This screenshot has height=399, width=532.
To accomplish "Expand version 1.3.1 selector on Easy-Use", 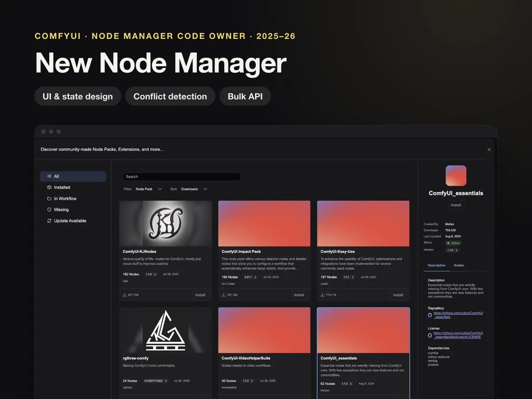I will point(348,277).
